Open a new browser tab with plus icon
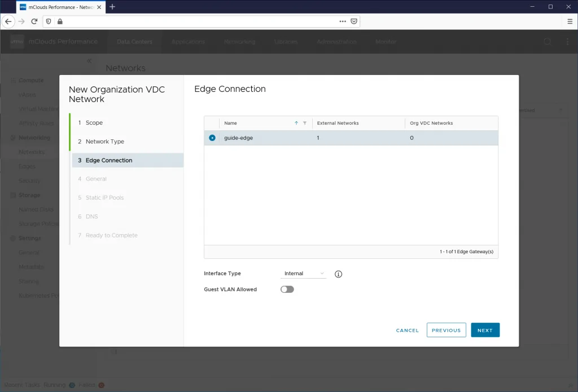Screen dimensions: 578x392 tap(112, 7)
